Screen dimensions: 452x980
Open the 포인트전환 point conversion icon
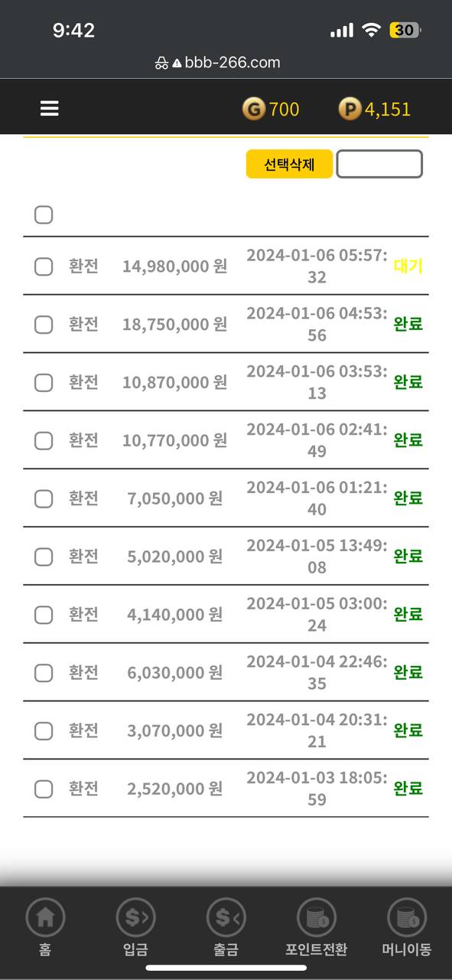(316, 916)
